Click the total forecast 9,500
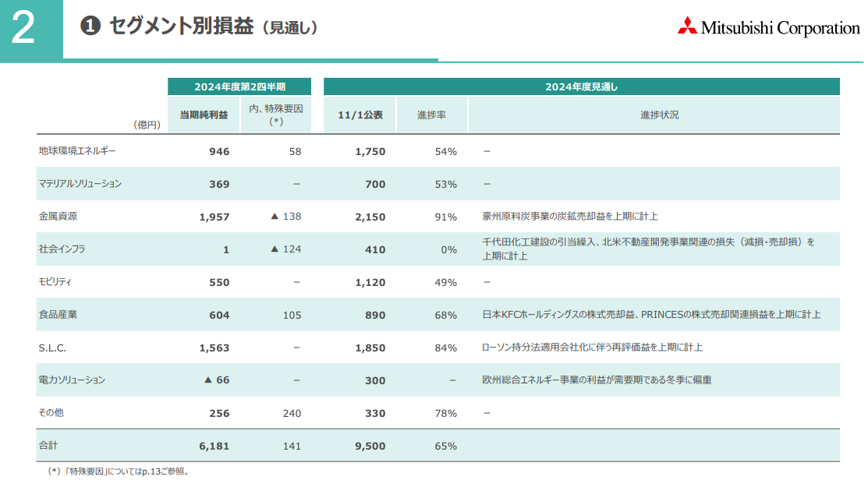The image size is (868, 480). click(x=370, y=446)
